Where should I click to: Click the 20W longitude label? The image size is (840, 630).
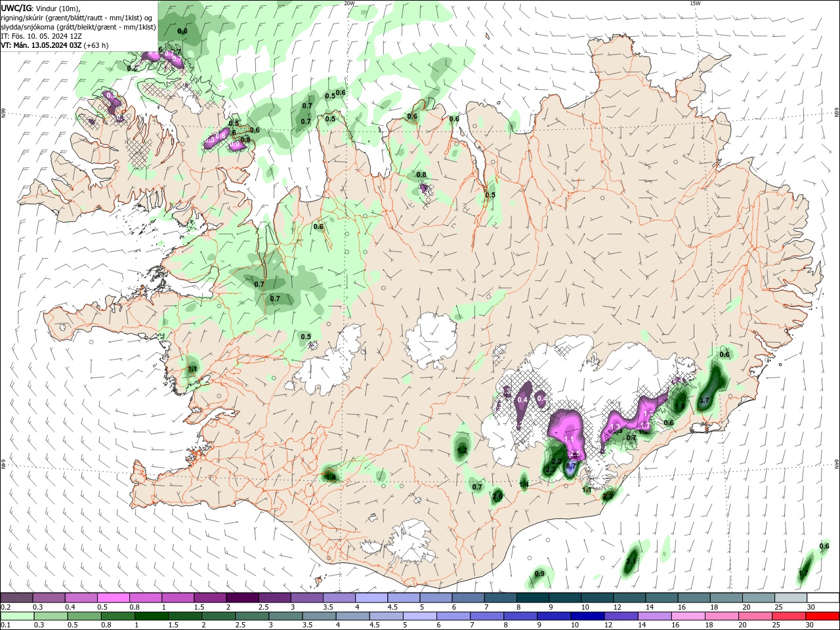tap(349, 3)
